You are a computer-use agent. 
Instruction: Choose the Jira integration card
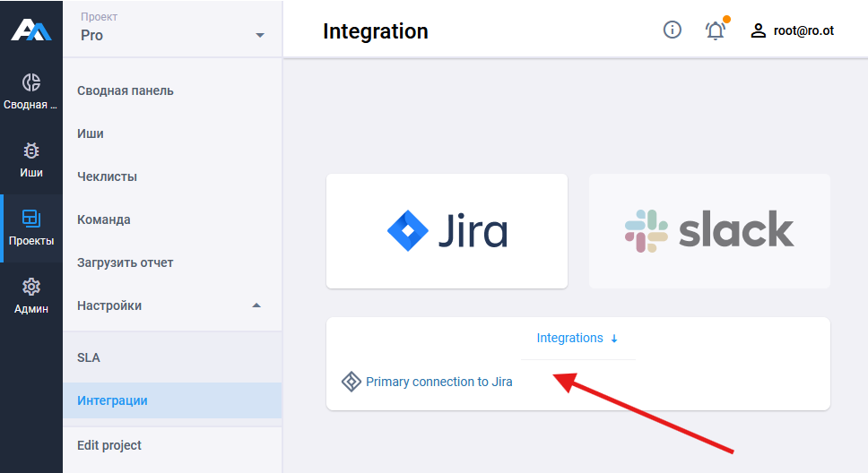pyautogui.click(x=447, y=231)
